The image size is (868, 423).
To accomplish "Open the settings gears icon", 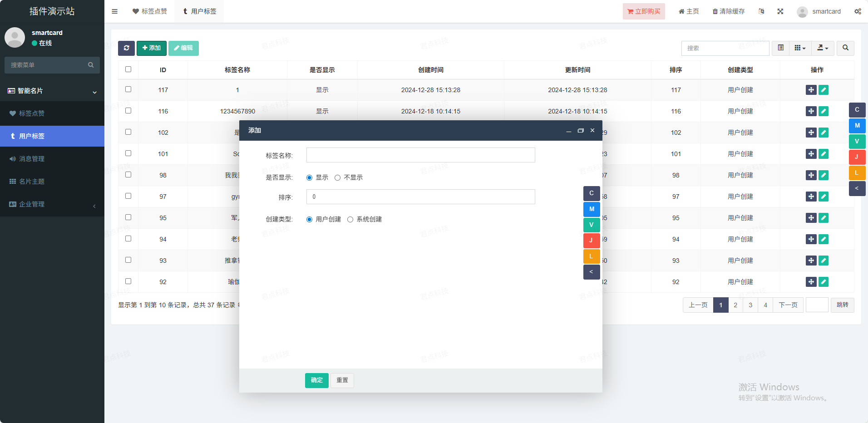I will coord(858,11).
